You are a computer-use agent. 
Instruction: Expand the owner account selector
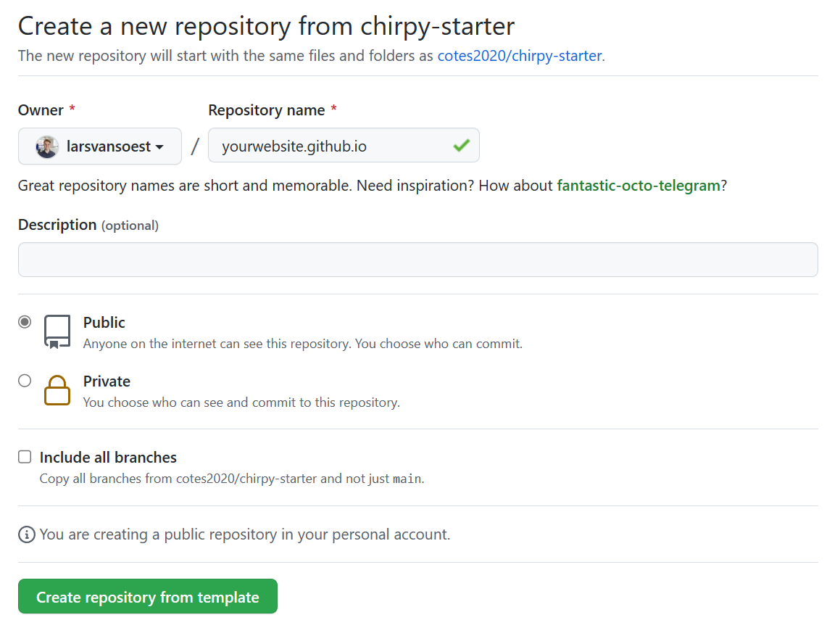coord(99,145)
